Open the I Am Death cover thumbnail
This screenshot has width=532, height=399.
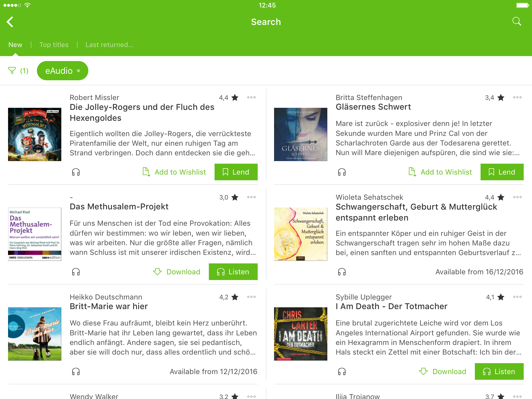pos(301,334)
